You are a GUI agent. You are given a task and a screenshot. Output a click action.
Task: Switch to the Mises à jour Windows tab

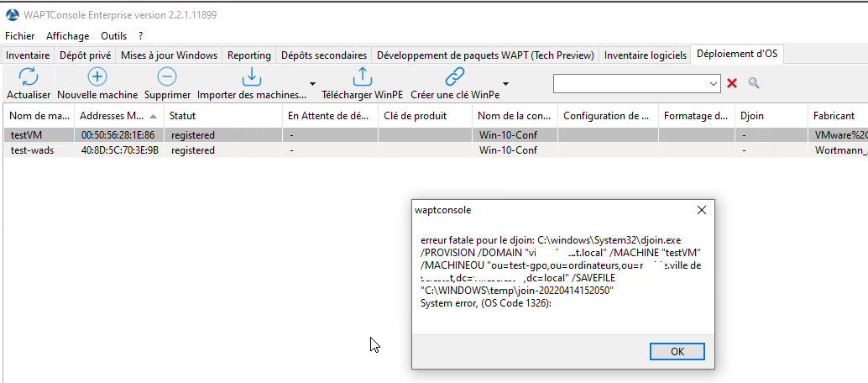tap(169, 55)
